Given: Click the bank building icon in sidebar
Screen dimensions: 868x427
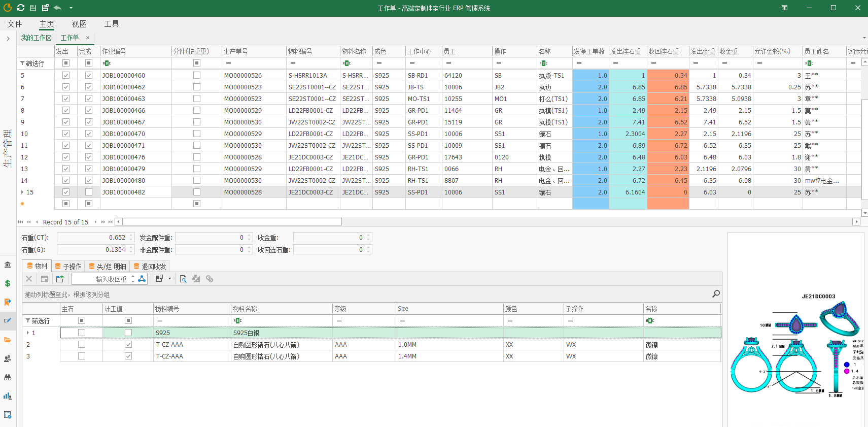Looking at the screenshot, I should pyautogui.click(x=8, y=265).
